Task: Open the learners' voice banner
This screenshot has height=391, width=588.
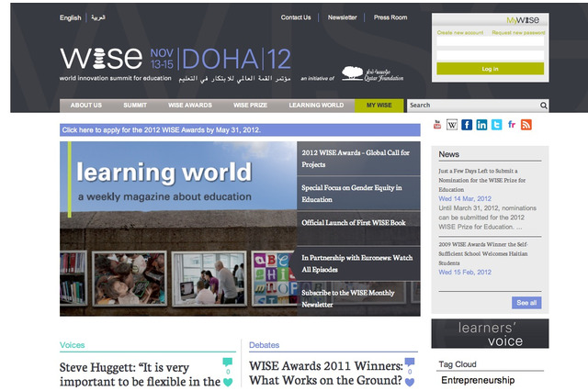Action: point(490,334)
